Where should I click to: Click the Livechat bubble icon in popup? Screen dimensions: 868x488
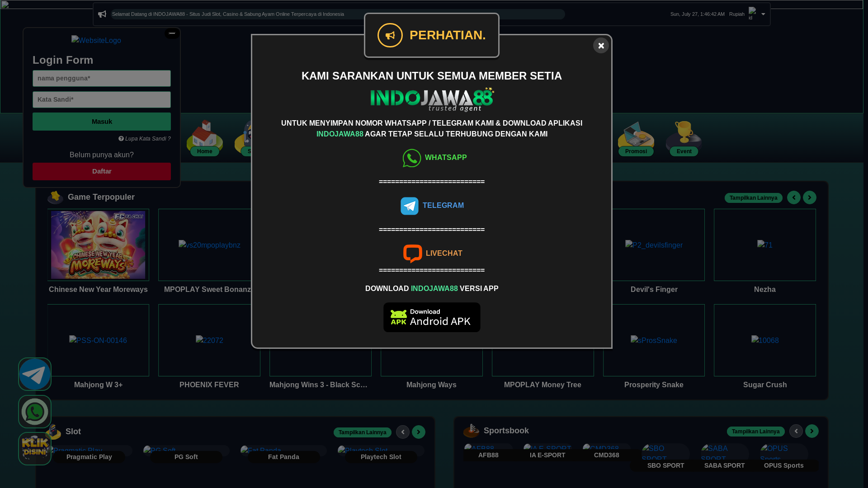413,254
